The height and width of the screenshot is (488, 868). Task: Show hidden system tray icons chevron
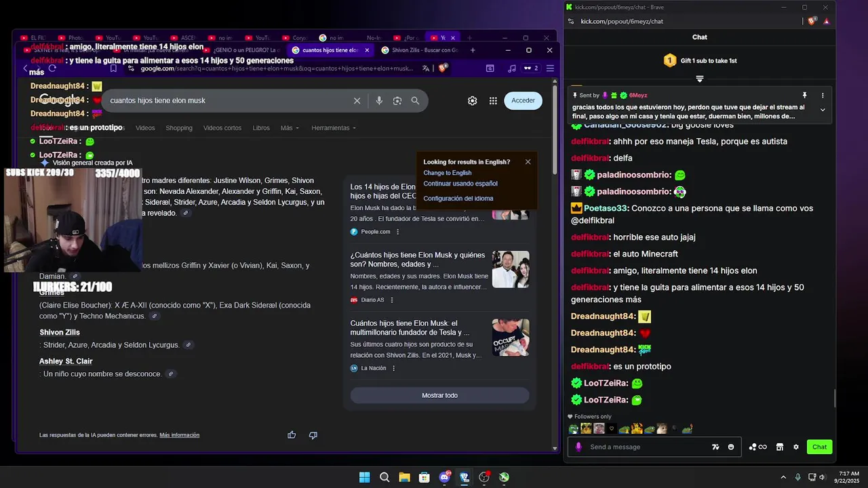(x=783, y=477)
